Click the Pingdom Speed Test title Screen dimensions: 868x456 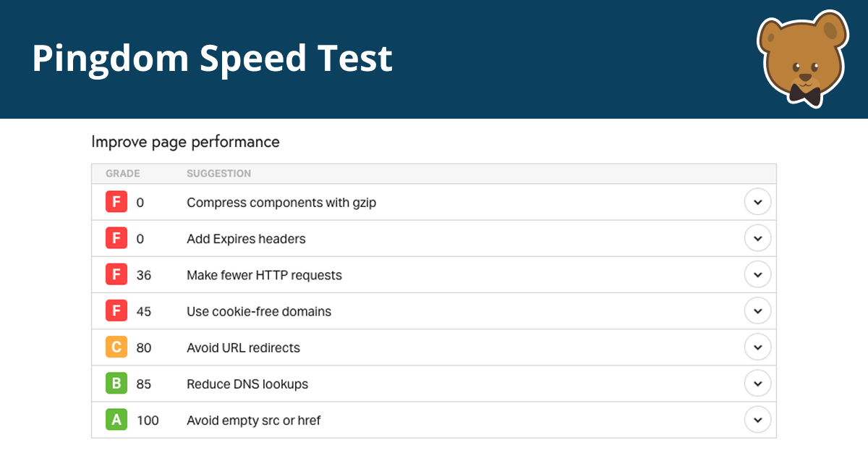[x=212, y=59]
